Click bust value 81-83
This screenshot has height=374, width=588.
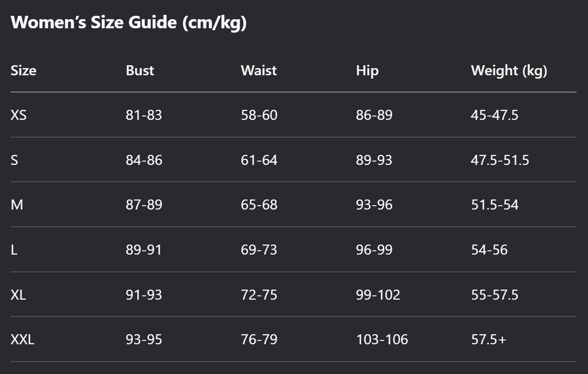pos(144,115)
